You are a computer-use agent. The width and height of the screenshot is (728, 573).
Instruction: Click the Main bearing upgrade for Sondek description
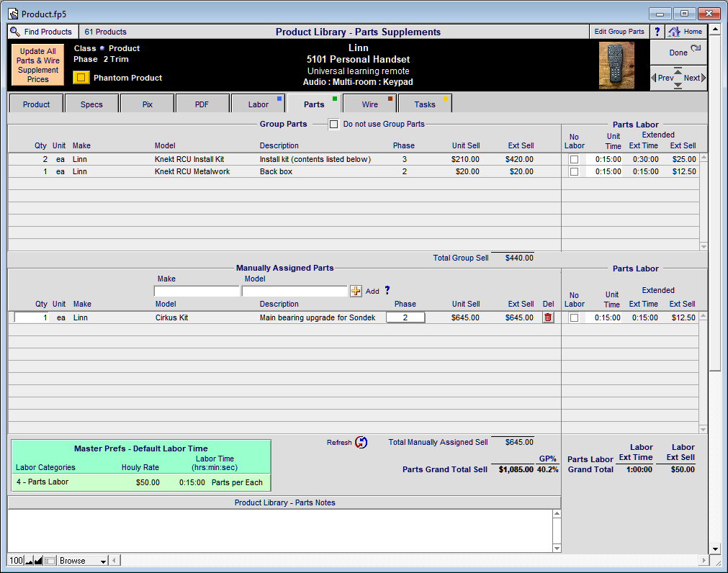pyautogui.click(x=318, y=318)
